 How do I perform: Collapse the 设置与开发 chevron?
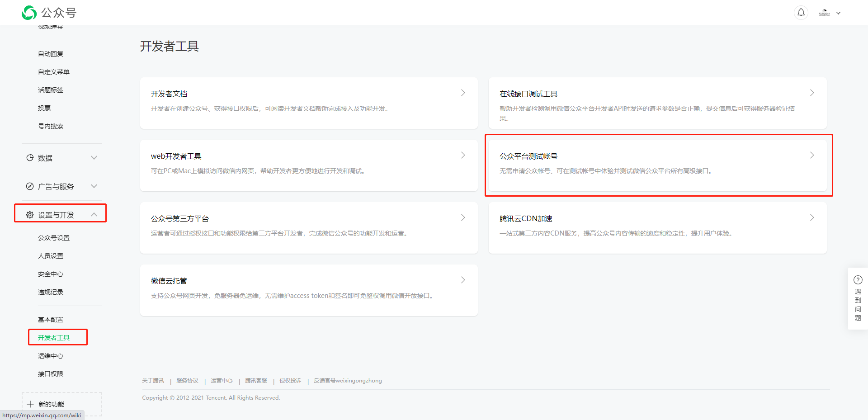(x=94, y=214)
